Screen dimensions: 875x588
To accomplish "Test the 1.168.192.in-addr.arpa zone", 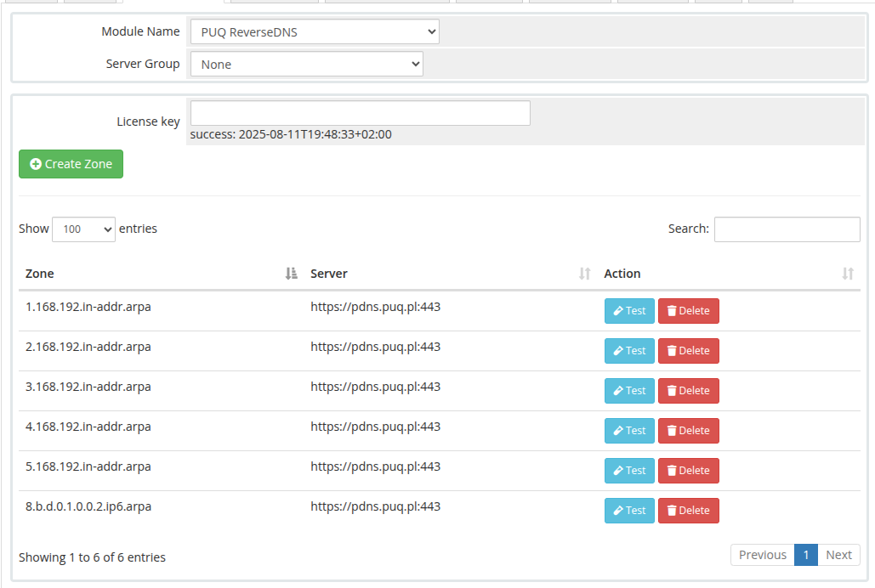I will [x=629, y=311].
